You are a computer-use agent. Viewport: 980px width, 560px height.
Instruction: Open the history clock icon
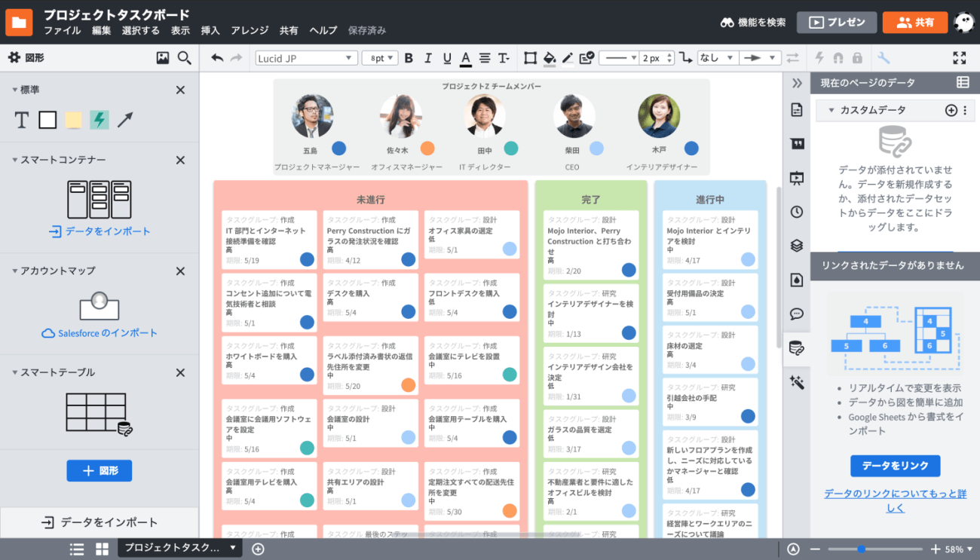[x=797, y=212]
